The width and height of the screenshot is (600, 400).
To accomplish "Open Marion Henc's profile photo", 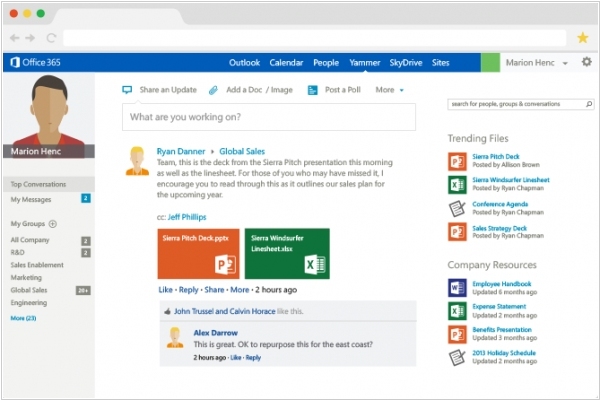I will coord(49,115).
